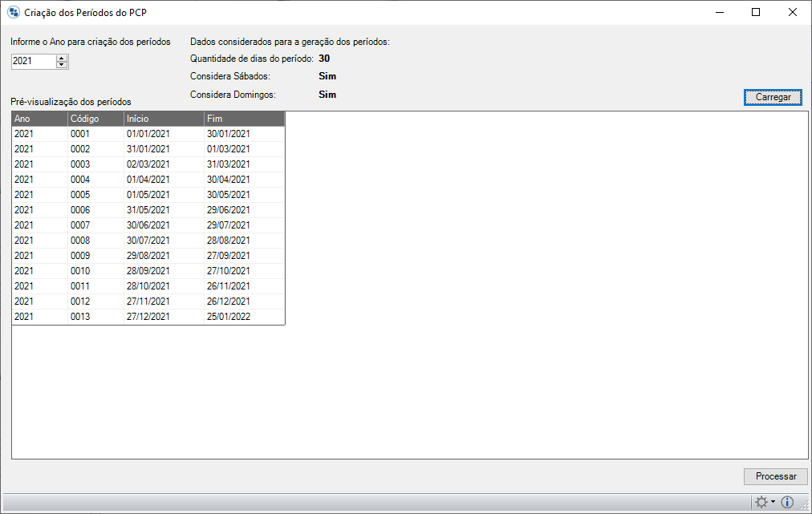Select the row ending 27/09/2021

(228, 256)
